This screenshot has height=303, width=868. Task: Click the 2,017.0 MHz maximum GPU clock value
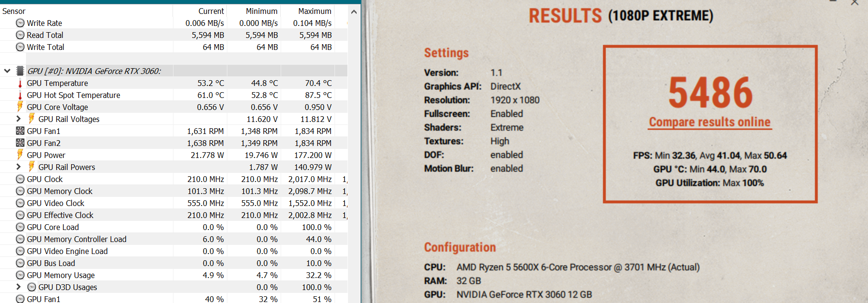point(310,179)
